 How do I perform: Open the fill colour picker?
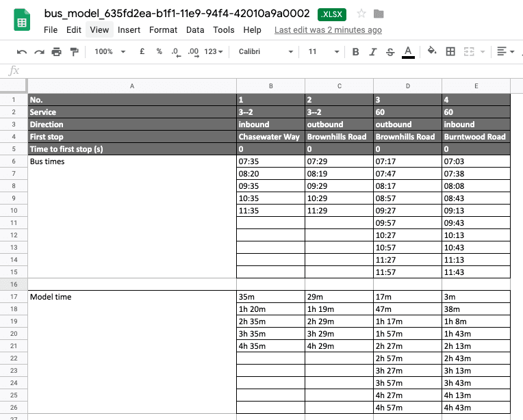[x=431, y=52]
